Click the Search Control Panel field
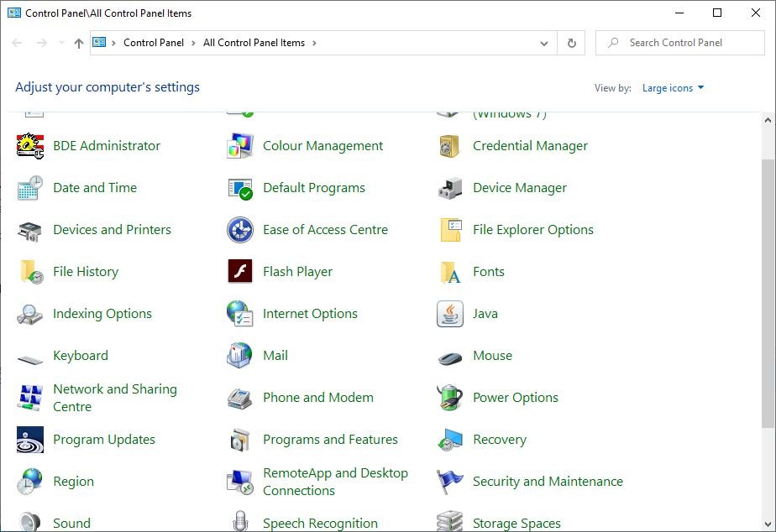776x532 pixels. tap(680, 43)
